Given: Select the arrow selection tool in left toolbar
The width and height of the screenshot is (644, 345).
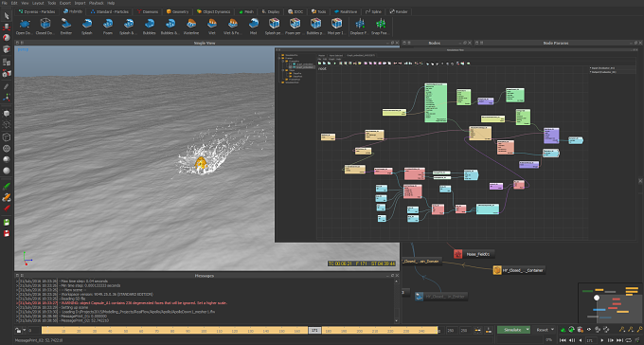Looking at the screenshot, I should (x=7, y=16).
